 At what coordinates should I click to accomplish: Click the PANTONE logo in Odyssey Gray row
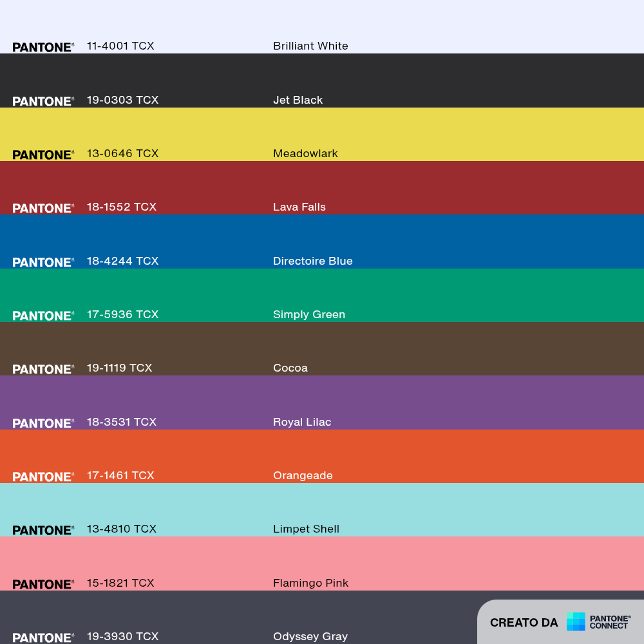(44, 638)
